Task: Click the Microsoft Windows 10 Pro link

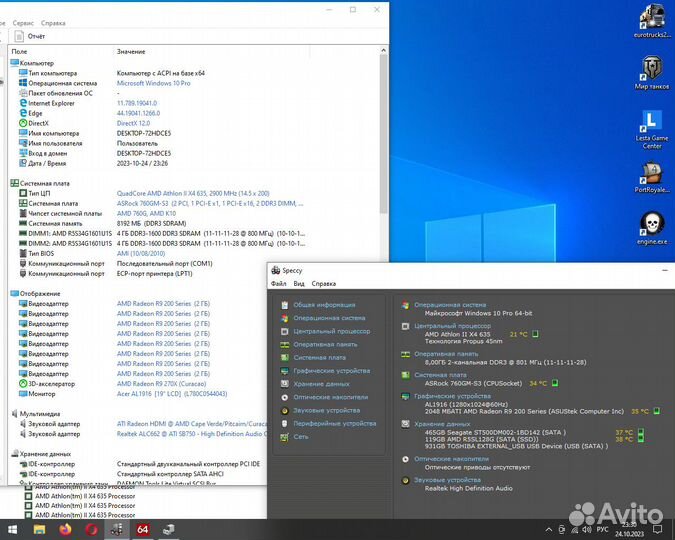Action: (x=153, y=83)
